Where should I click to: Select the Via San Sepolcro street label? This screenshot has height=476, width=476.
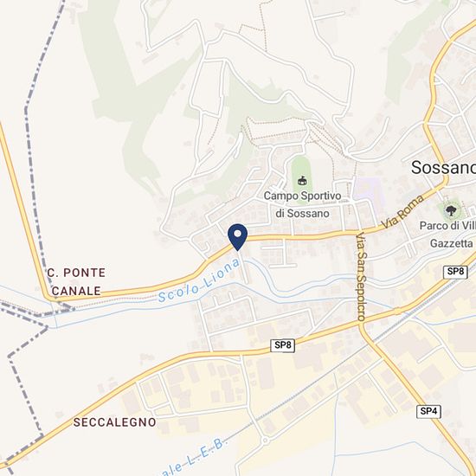pyautogui.click(x=361, y=276)
